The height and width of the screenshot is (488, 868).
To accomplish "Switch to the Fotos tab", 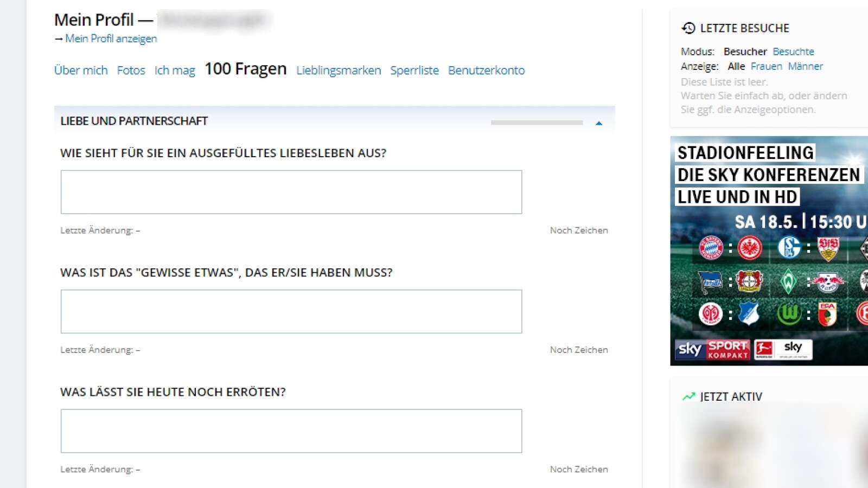I will (131, 70).
